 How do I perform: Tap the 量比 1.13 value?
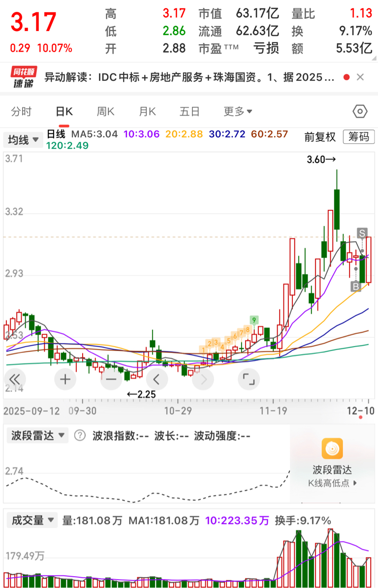point(361,13)
